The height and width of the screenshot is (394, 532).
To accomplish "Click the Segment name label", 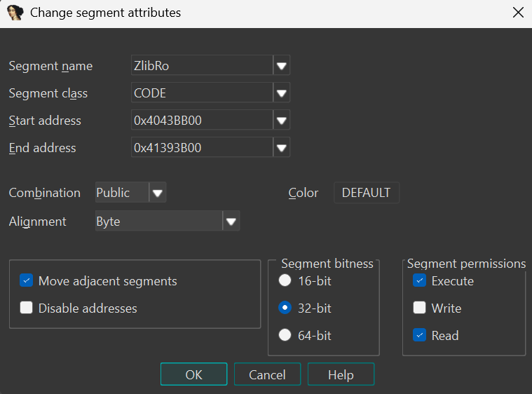I will (x=50, y=66).
